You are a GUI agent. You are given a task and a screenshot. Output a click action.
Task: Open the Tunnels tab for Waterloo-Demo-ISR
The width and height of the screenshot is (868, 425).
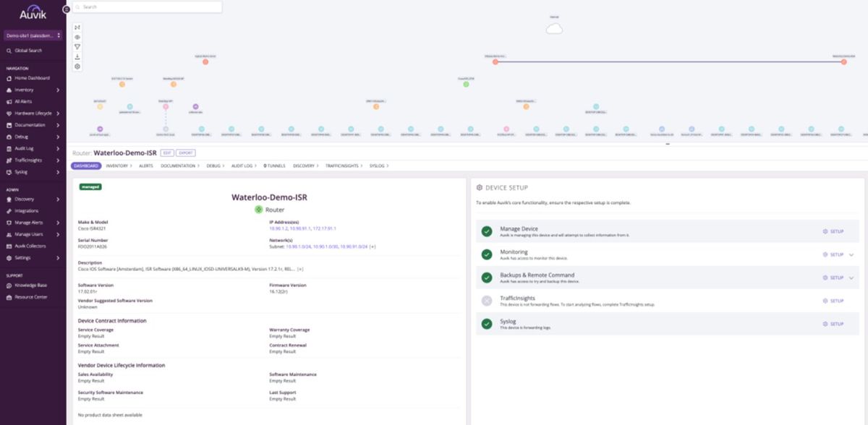276,166
